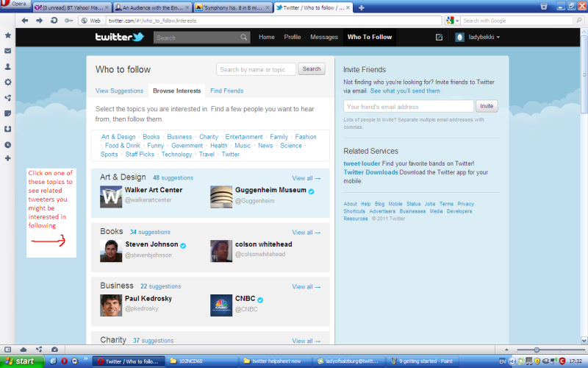588x368 pixels.
Task: Click the Opera Turbo icon in the status bar
Action: pos(54,350)
